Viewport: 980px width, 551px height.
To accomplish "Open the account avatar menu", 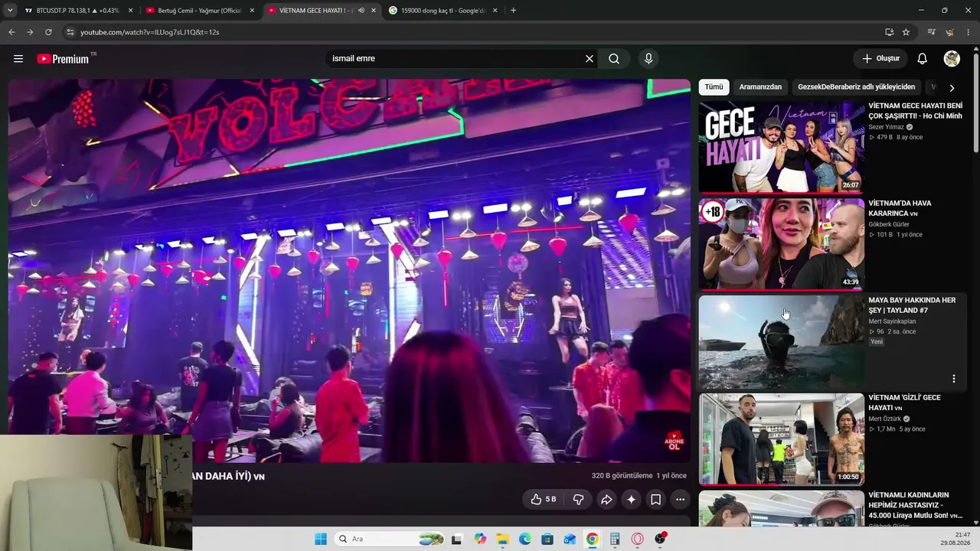I will (x=952, y=59).
